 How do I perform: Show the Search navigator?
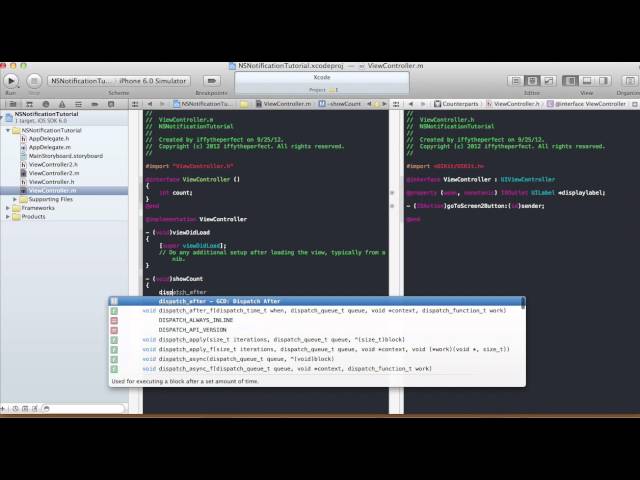[46, 104]
